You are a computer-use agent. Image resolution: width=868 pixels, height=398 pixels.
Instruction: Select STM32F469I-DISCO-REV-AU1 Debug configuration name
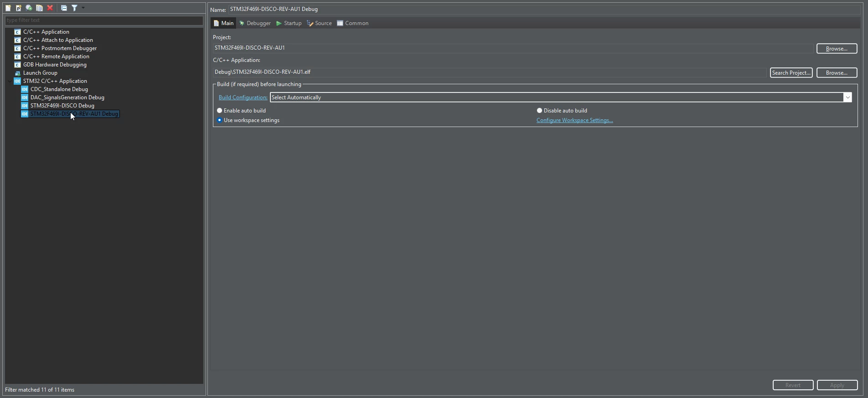pos(74,114)
